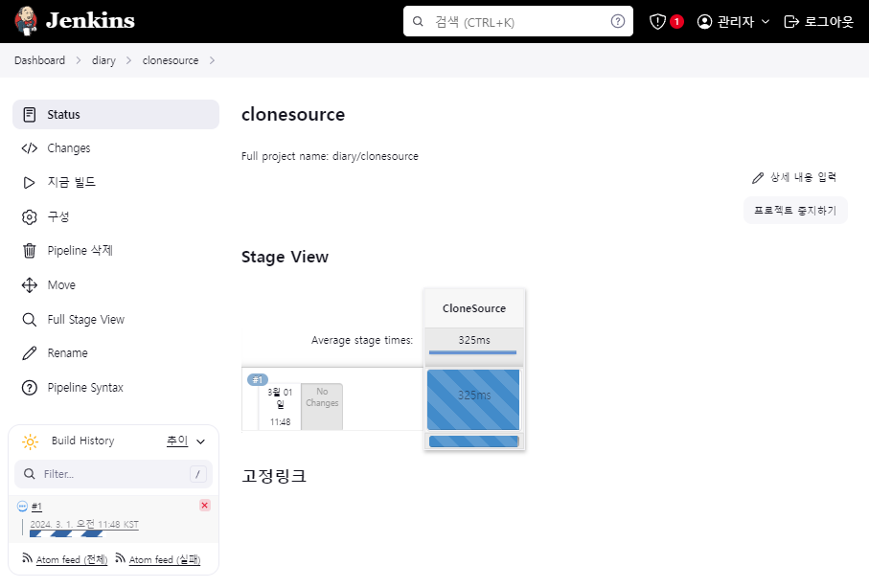Image resolution: width=869 pixels, height=588 pixels.
Task: Click the magnifier icon in header search
Action: tap(418, 22)
